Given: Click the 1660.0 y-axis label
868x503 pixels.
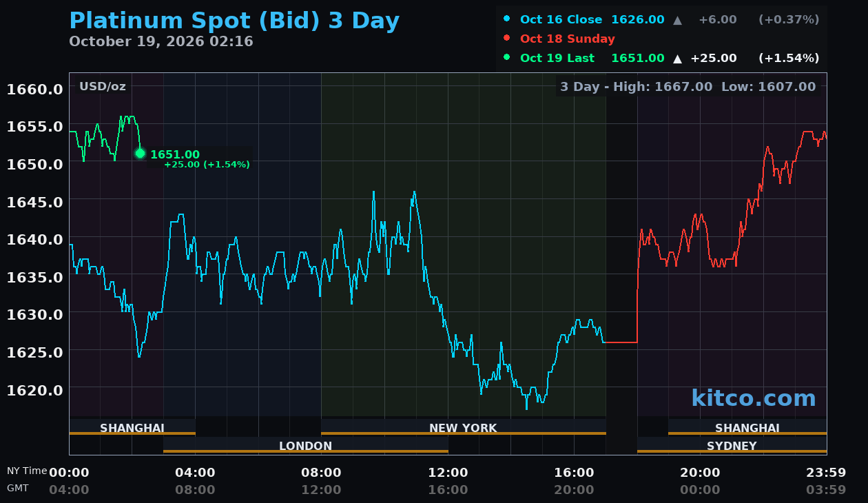Looking at the screenshot, I should click(34, 90).
